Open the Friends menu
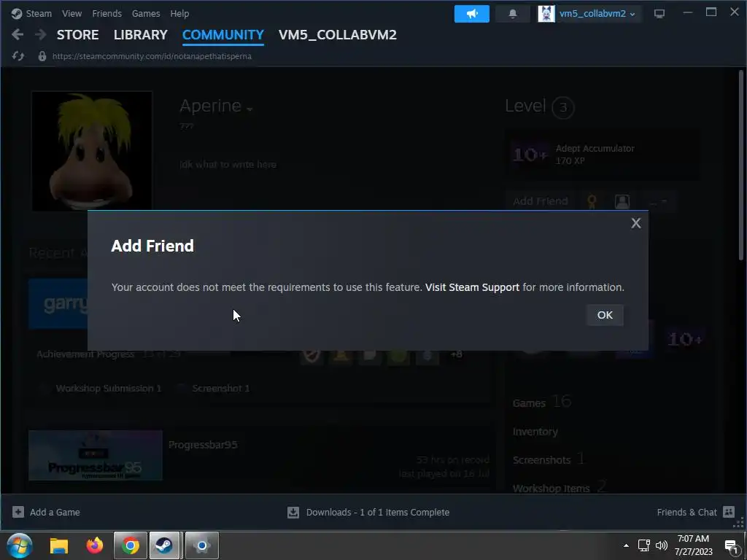This screenshot has width=747, height=560. [x=107, y=13]
